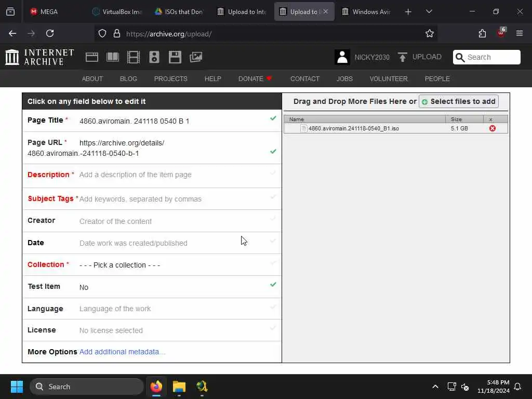Open the Texts book icon
The image size is (532, 399).
[113, 57]
